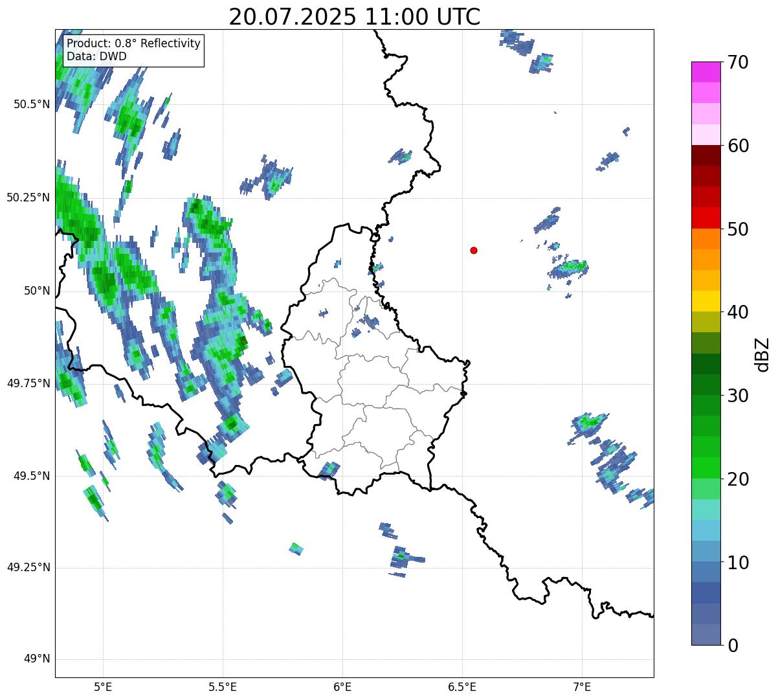Click the colorbar tick label 40
Screen dimensions: 778x700
[739, 312]
